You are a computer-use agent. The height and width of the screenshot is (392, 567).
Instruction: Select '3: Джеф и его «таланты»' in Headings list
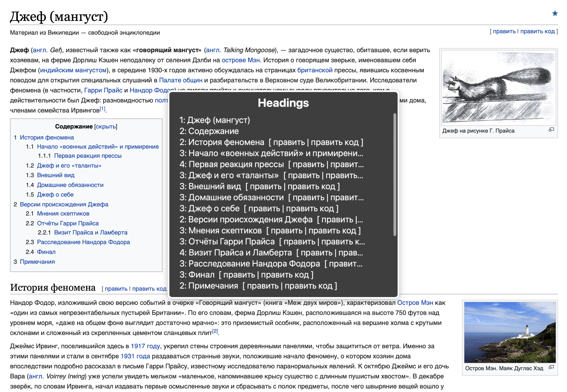tap(271, 175)
